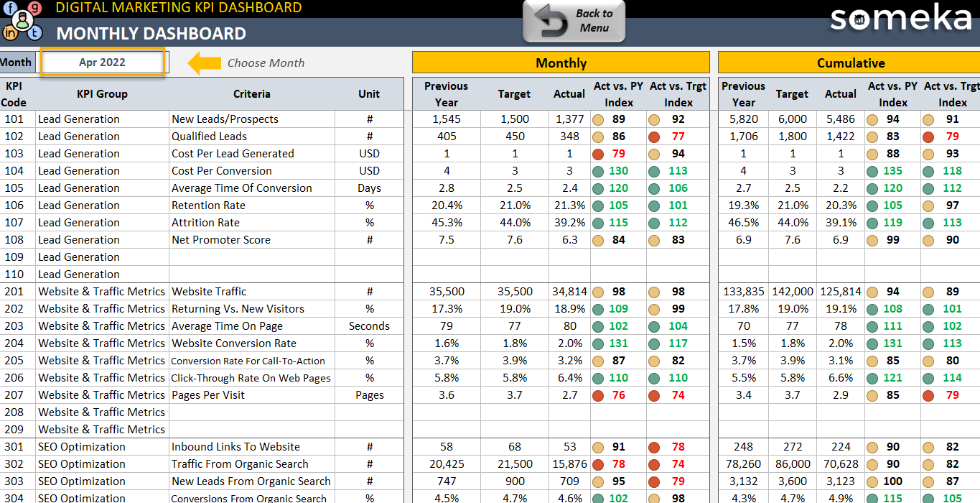Click monthly actual value 34,814

[x=569, y=292]
